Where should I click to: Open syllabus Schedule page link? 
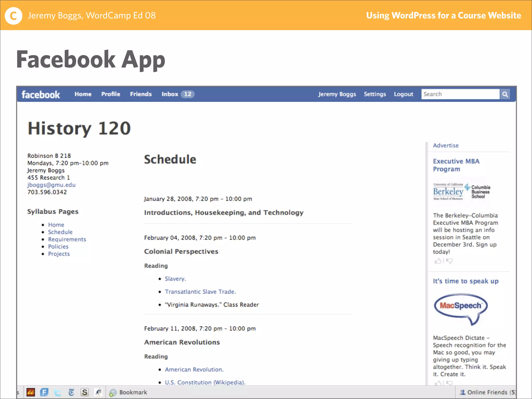click(x=60, y=232)
